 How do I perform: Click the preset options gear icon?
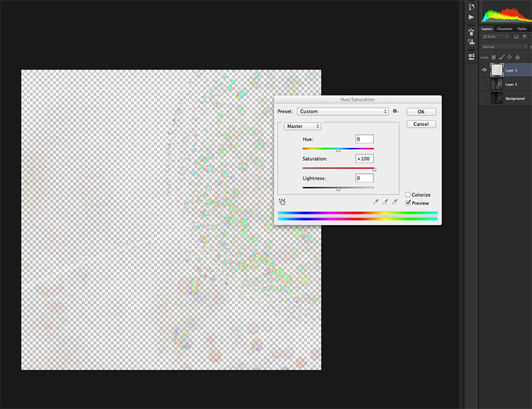(395, 111)
